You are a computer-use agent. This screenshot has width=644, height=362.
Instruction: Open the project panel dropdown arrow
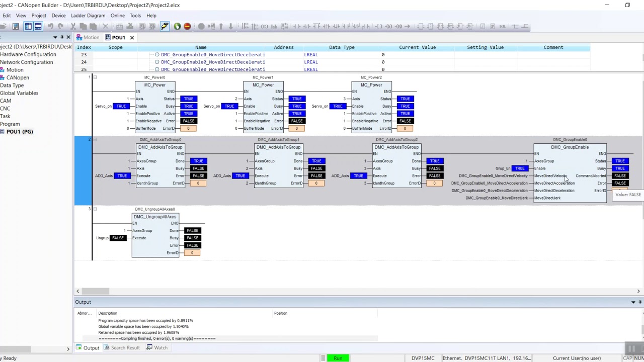click(x=55, y=37)
